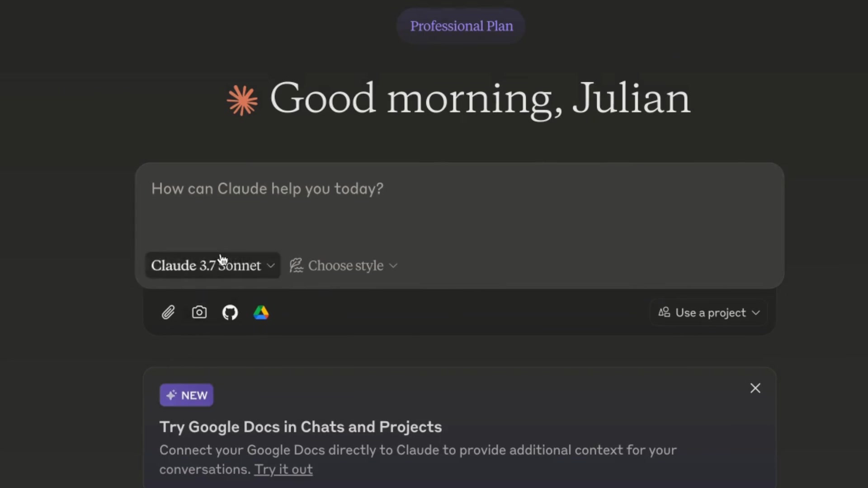The image size is (868, 488).
Task: Click the Choose style quill icon
Action: [x=296, y=265]
